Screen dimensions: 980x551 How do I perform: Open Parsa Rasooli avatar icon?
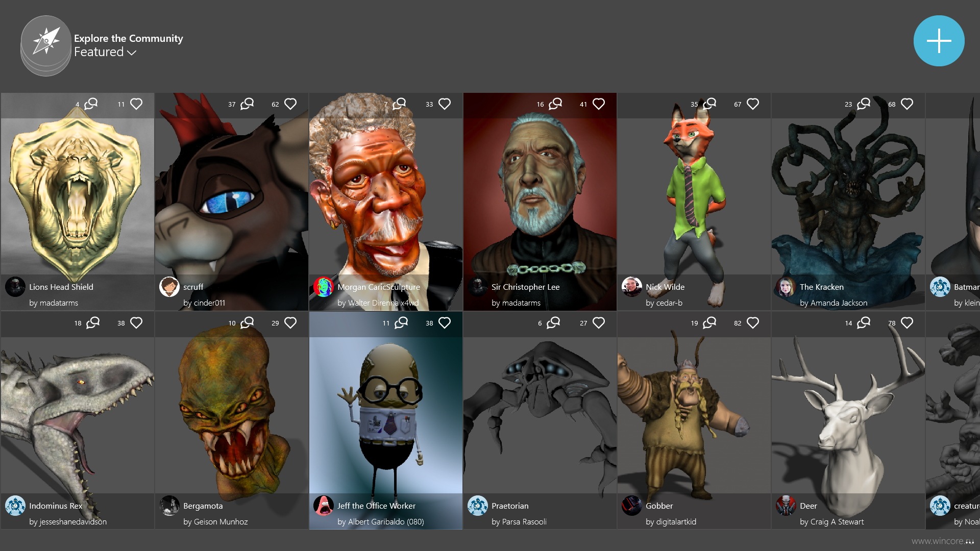(x=478, y=506)
